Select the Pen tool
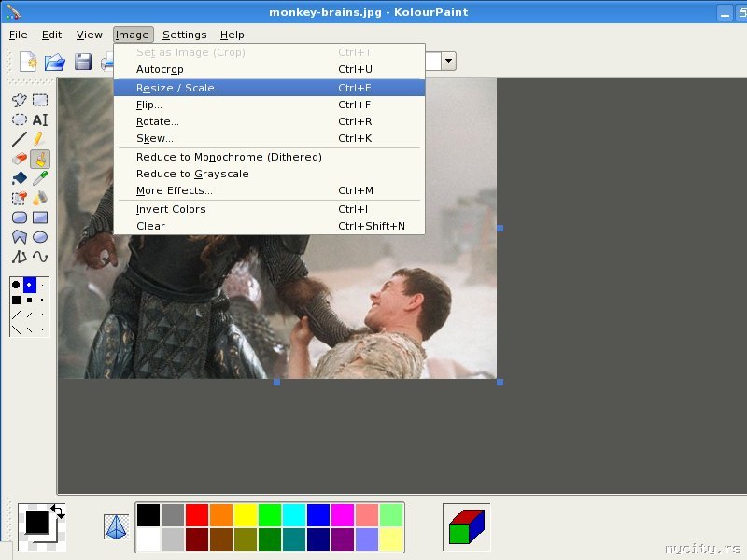747x560 pixels. tap(40, 139)
